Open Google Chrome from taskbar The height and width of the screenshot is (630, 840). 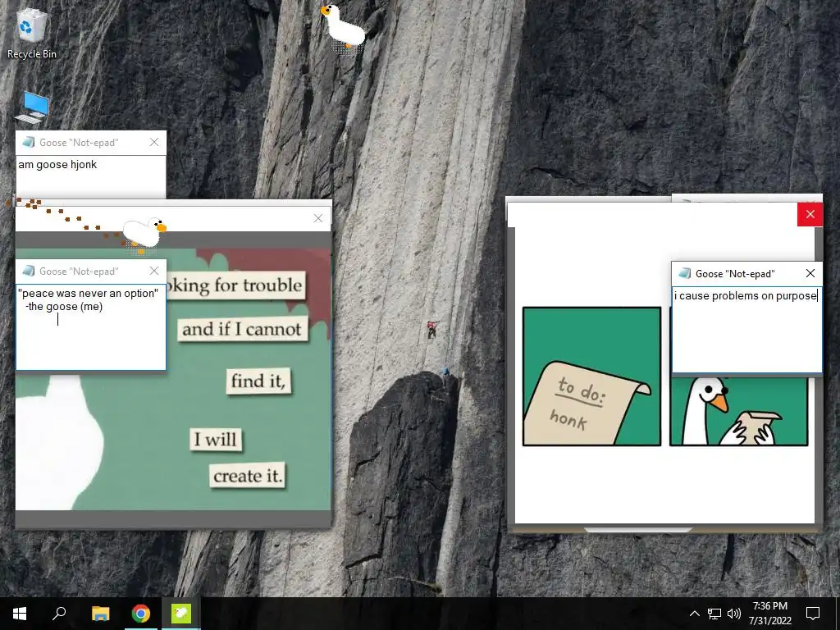pos(141,614)
